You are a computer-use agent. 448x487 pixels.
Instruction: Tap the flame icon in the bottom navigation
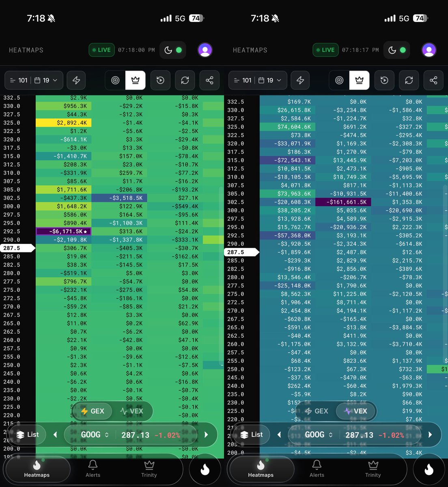205,469
